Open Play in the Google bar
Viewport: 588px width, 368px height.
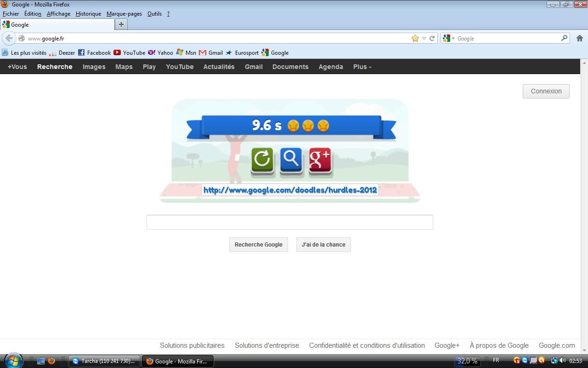[149, 67]
